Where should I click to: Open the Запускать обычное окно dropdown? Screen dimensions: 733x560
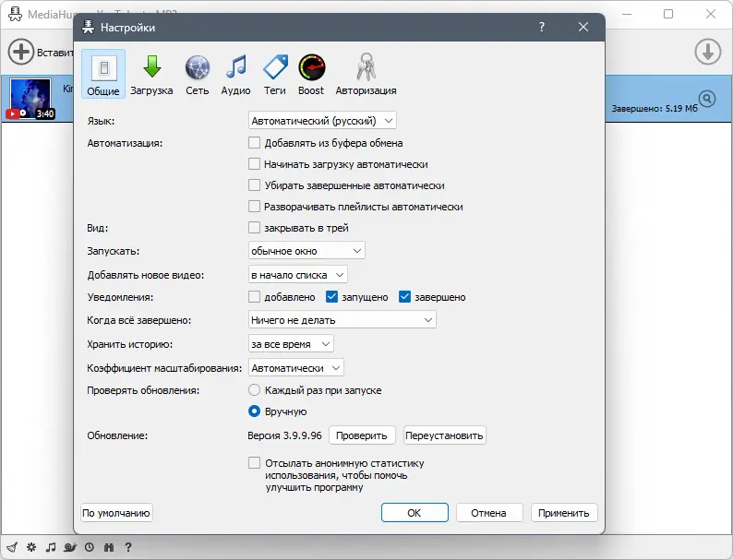click(306, 251)
